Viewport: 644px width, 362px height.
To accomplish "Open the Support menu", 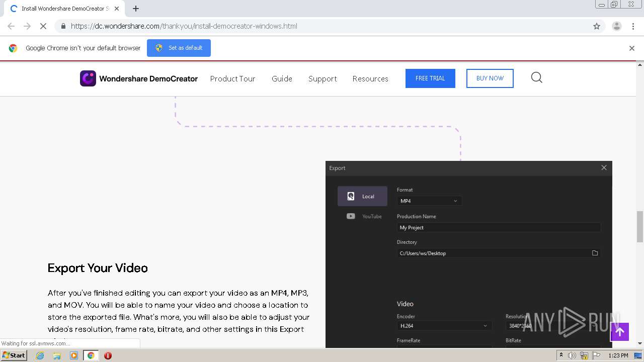I will pyautogui.click(x=323, y=78).
